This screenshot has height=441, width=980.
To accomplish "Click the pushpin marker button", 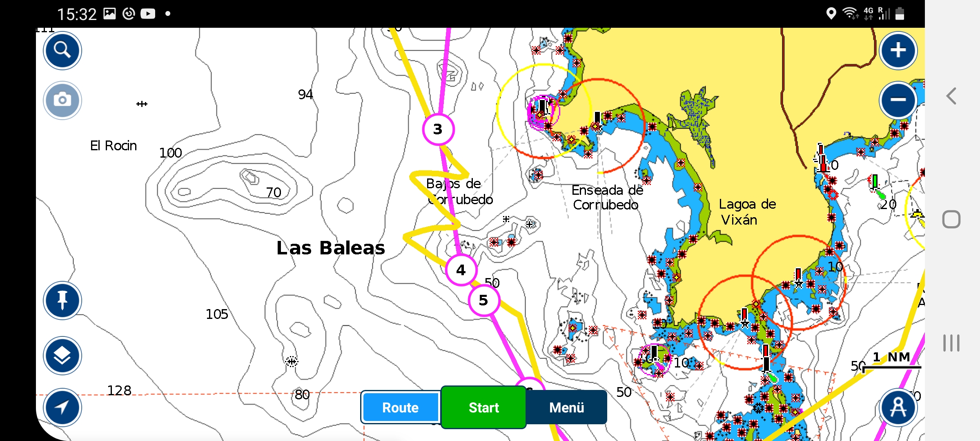I will click(x=62, y=301).
